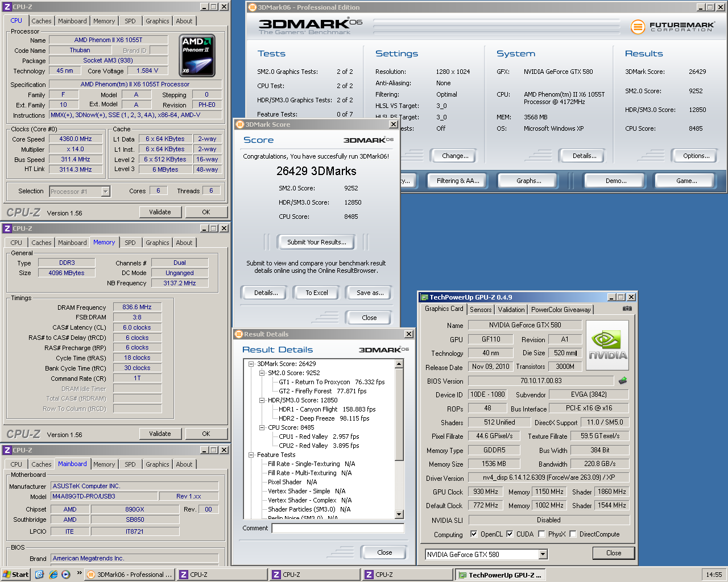Click the GPU-Z title bar icon
The height and width of the screenshot is (582, 728).
424,297
